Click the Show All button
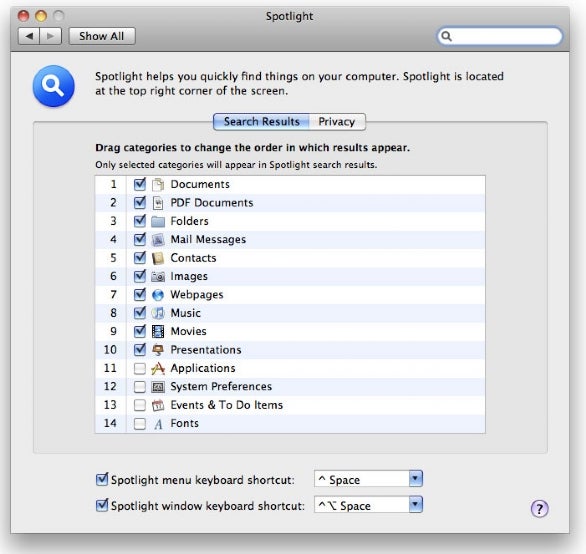Image resolution: width=586 pixels, height=554 pixels. click(x=102, y=36)
